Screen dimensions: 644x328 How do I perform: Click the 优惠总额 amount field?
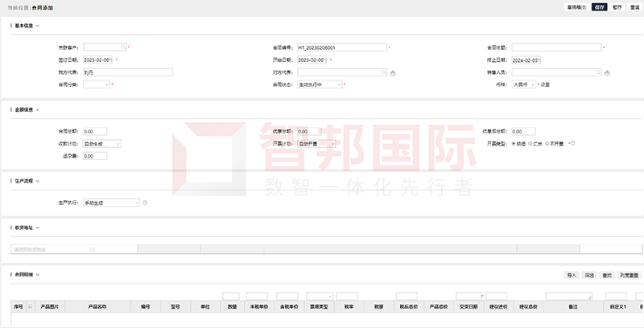point(309,131)
